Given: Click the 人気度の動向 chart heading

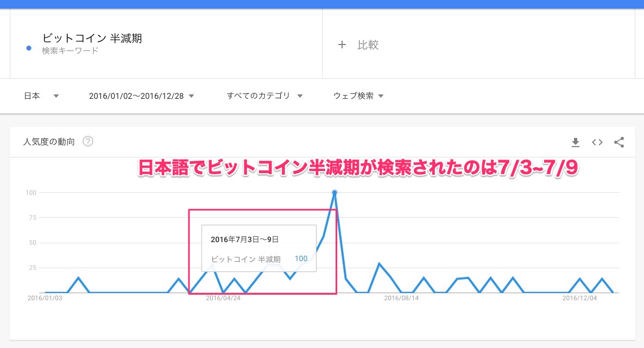Looking at the screenshot, I should point(49,142).
